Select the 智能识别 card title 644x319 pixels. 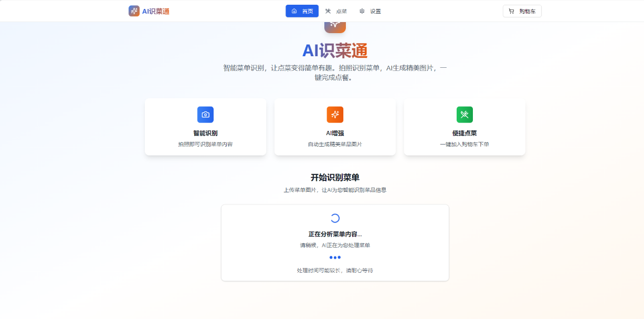pyautogui.click(x=205, y=133)
